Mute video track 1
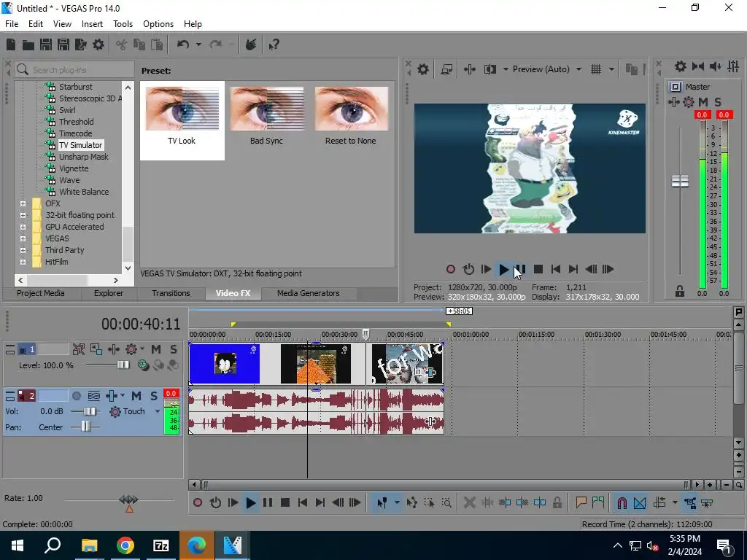 156,349
